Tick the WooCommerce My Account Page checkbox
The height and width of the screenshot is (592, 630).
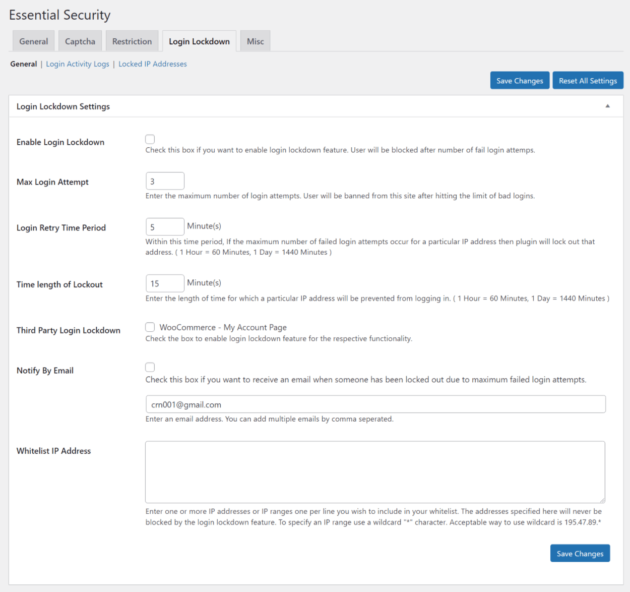tap(150, 327)
